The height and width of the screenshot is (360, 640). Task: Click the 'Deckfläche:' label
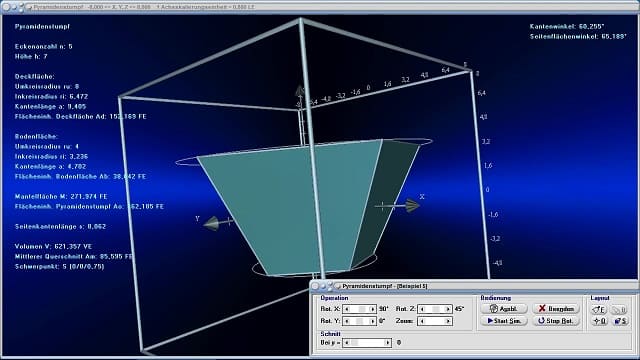coord(34,76)
